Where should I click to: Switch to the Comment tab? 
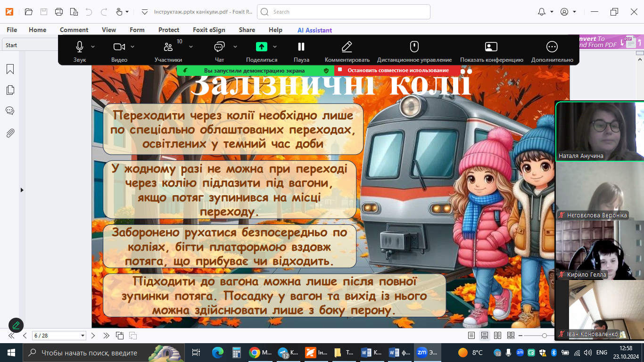pyautogui.click(x=74, y=30)
